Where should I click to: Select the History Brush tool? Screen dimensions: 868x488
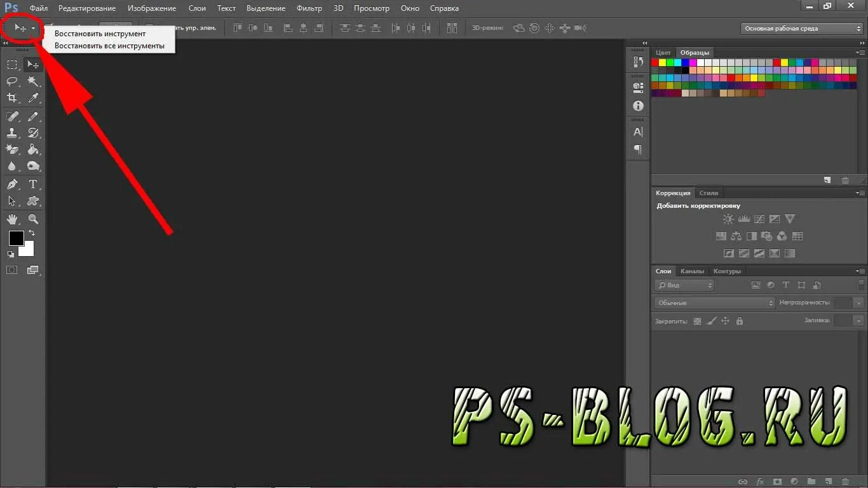33,133
